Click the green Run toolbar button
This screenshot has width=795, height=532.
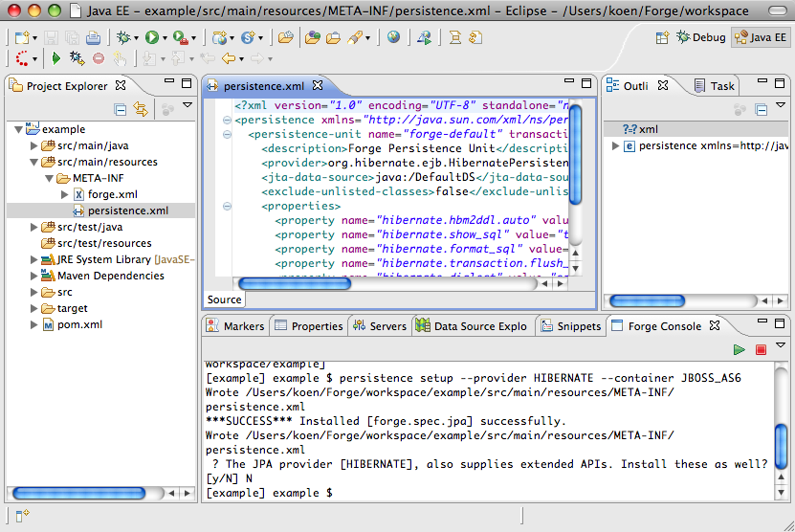click(151, 37)
